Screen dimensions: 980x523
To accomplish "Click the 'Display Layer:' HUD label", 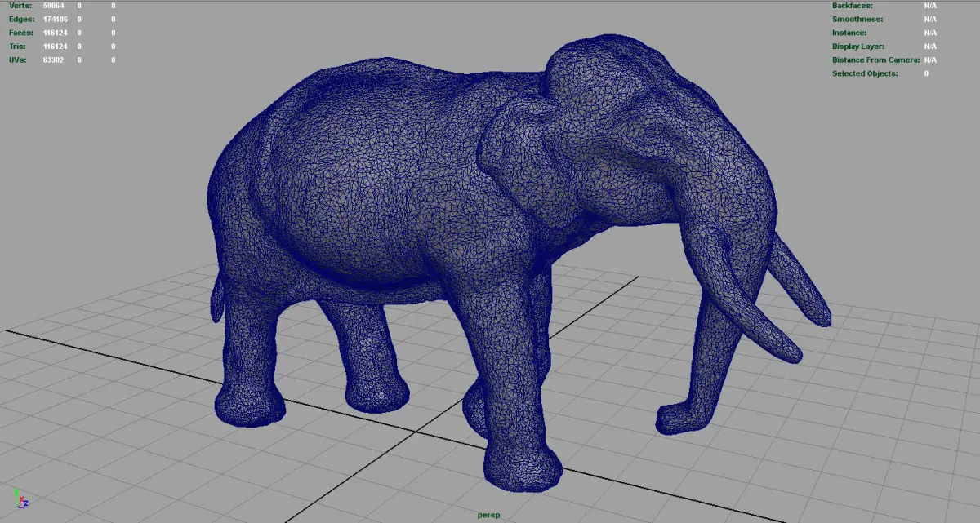I will pos(858,47).
